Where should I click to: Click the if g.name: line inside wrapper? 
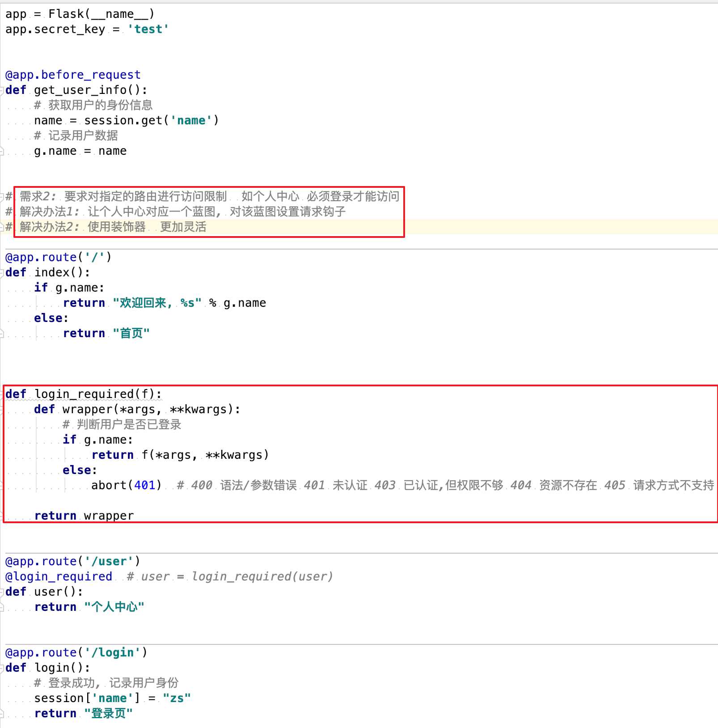pyautogui.click(x=98, y=440)
